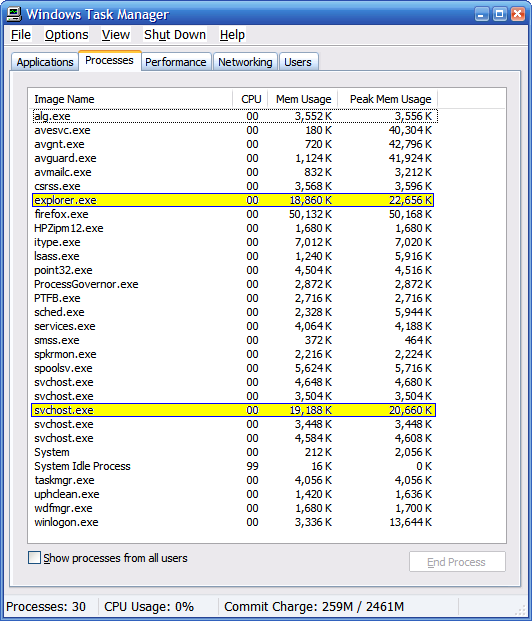Select the System Idle Process row
Screen dimensions: 532x621
(x=234, y=466)
